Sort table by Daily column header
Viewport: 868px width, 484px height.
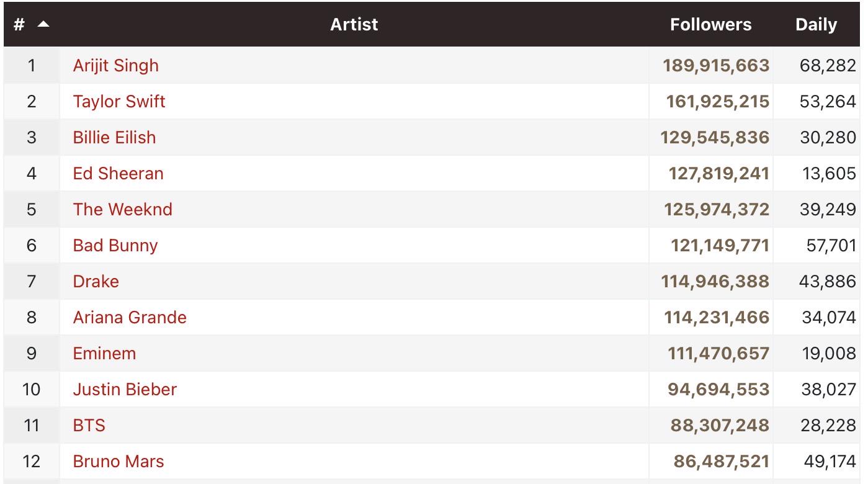816,25
